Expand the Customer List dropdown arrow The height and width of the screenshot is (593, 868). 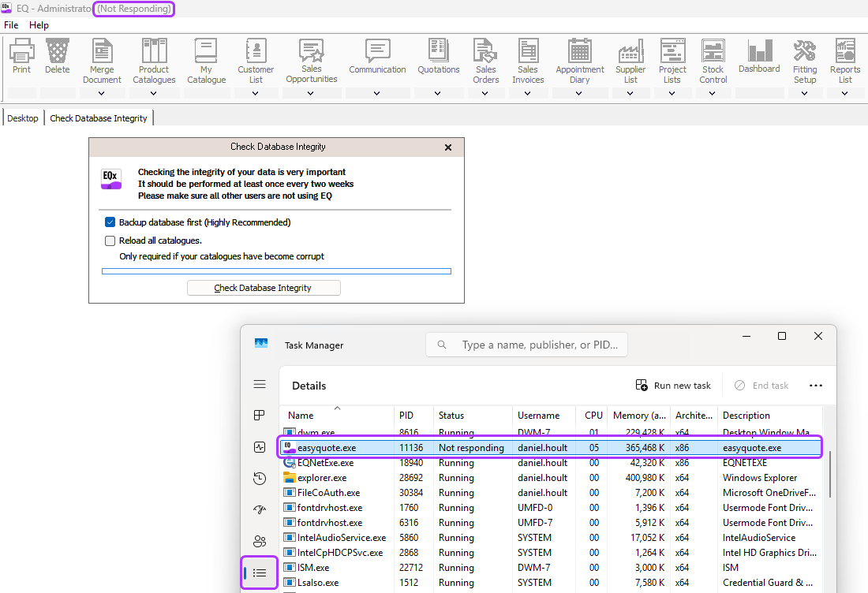point(256,94)
